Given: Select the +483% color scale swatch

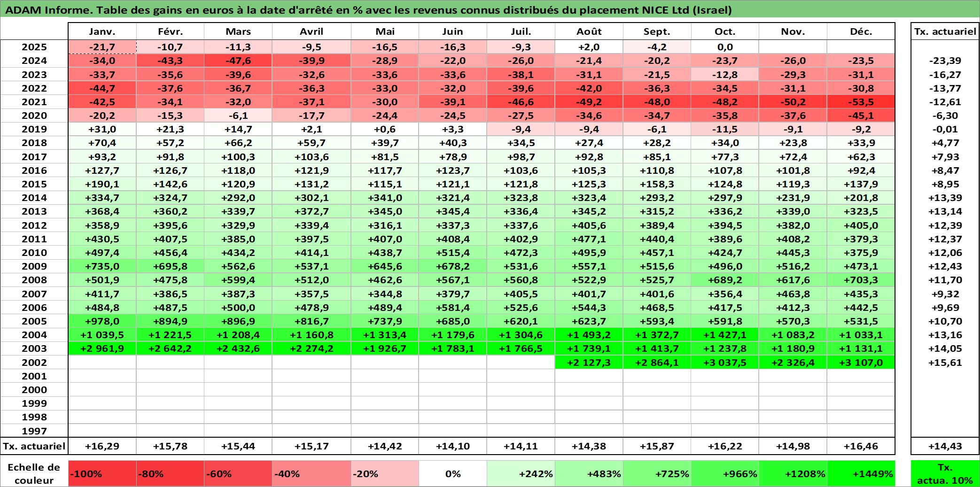Looking at the screenshot, I should pyautogui.click(x=589, y=473).
